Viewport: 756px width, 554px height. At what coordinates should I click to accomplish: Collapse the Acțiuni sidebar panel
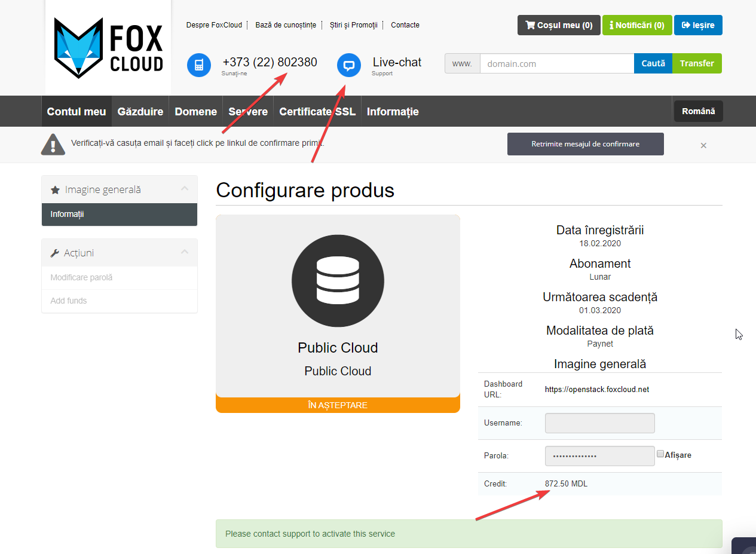click(x=185, y=252)
